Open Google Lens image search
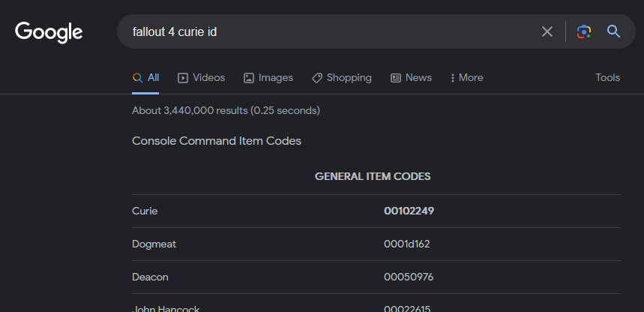Image resolution: width=644 pixels, height=312 pixels. pos(584,31)
